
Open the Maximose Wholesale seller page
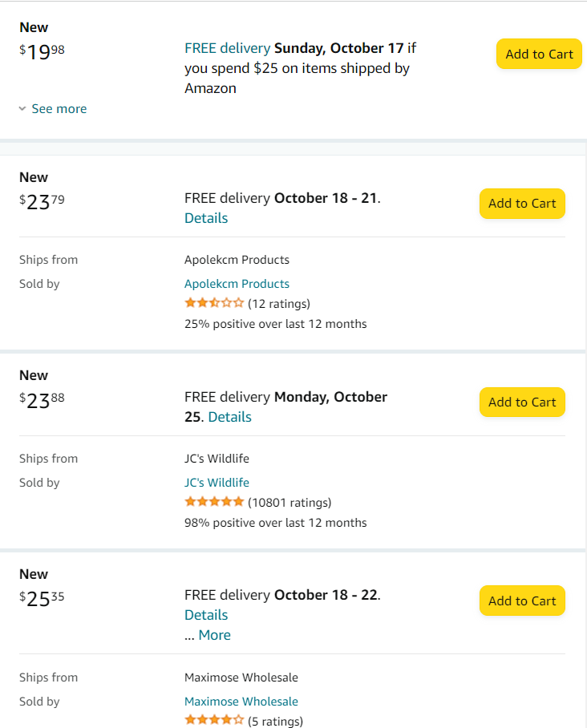point(241,702)
